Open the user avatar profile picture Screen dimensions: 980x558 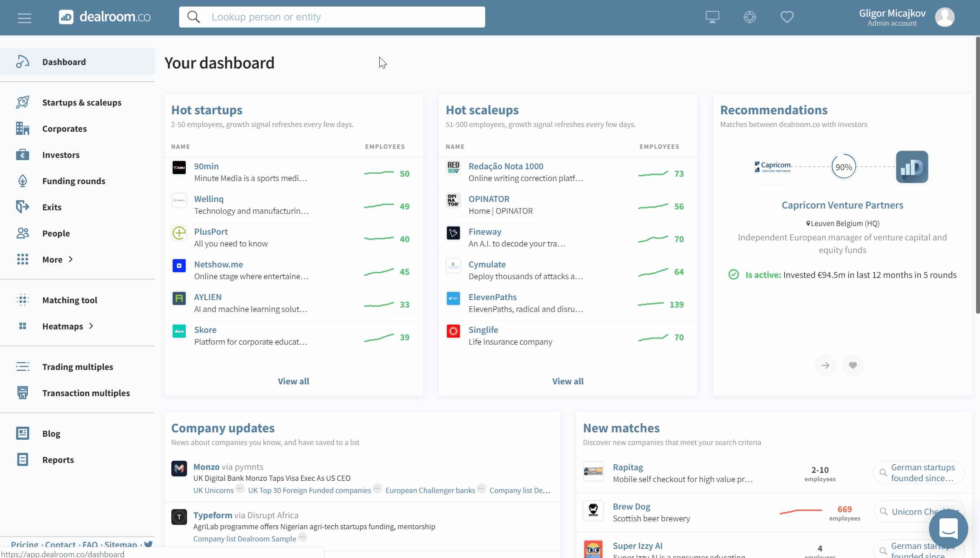945,17
